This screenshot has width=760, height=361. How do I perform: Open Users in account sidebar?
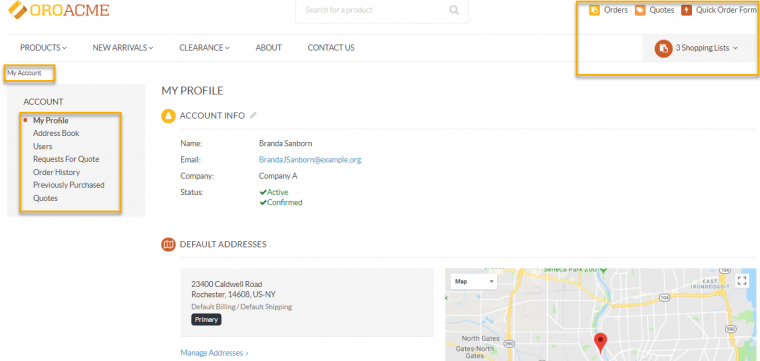click(x=43, y=146)
